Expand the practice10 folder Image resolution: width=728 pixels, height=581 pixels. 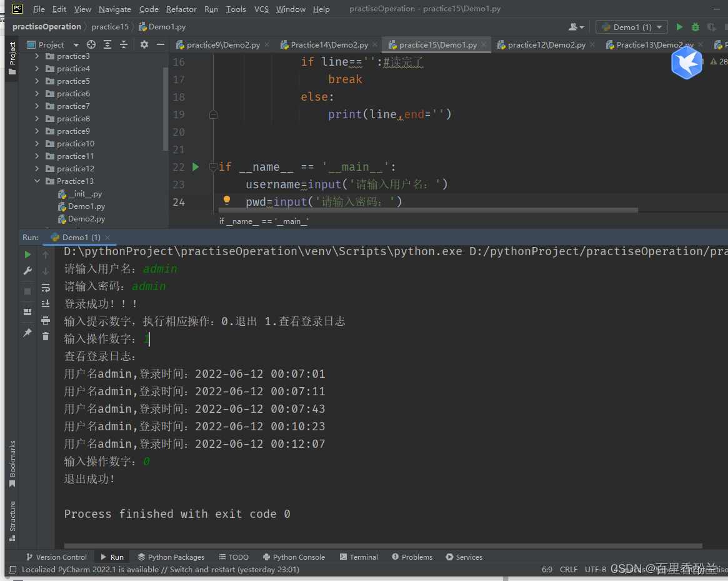tap(37, 144)
